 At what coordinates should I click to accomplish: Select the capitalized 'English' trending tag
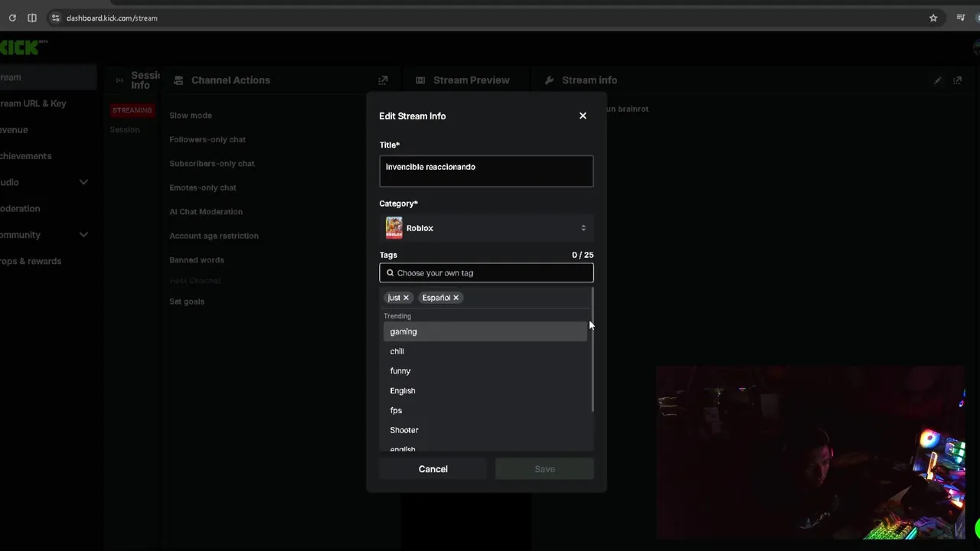click(x=485, y=391)
